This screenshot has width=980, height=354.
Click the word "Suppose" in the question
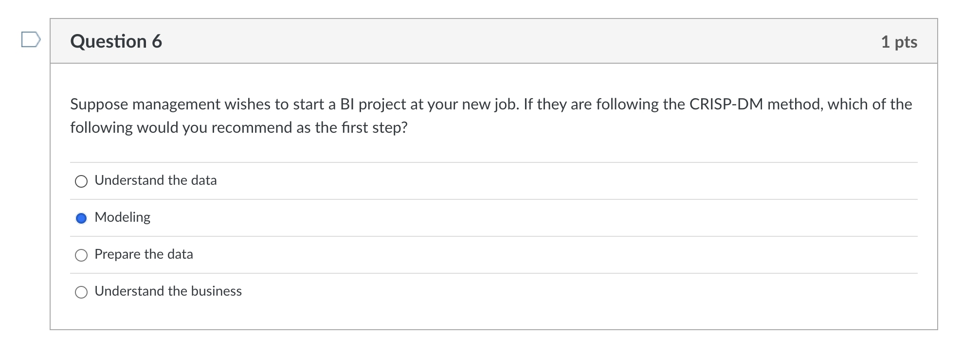[x=99, y=105]
